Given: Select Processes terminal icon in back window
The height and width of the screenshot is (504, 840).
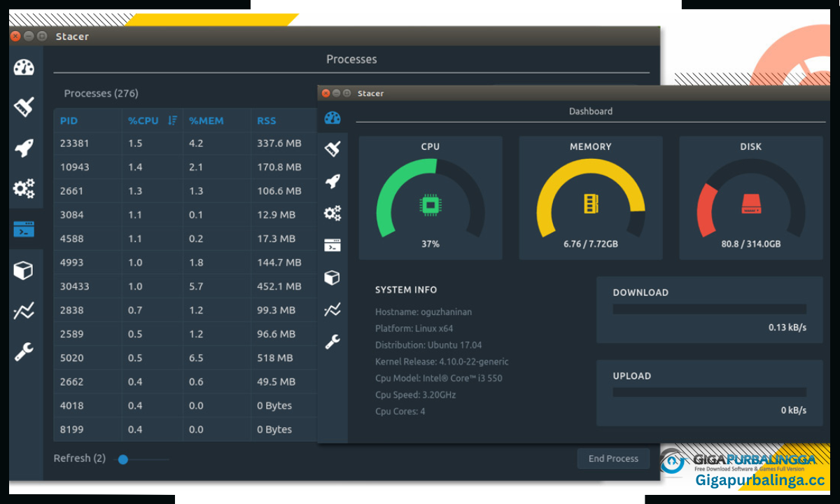Looking at the screenshot, I should click(x=24, y=230).
